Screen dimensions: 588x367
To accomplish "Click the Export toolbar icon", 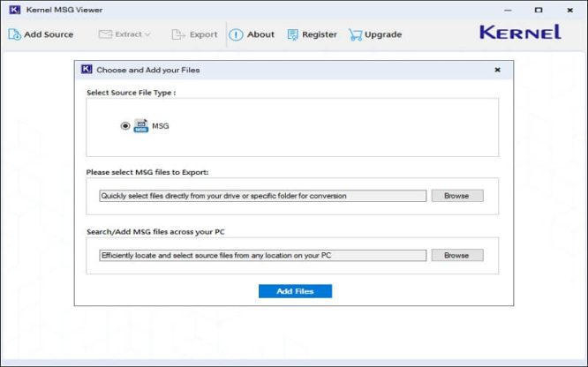I will 177,34.
